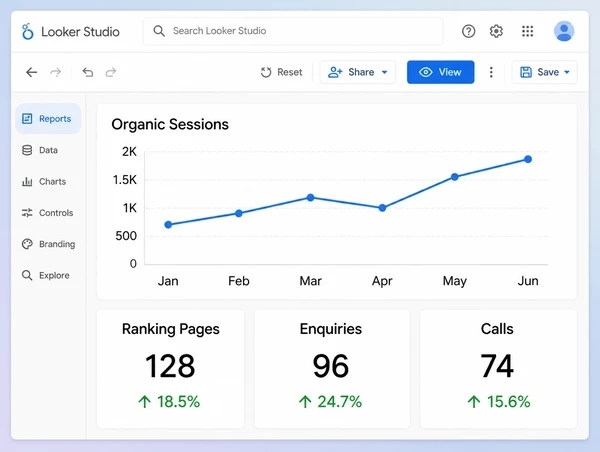Open the Explore section label
Viewport: 600px width, 452px height.
click(x=54, y=275)
